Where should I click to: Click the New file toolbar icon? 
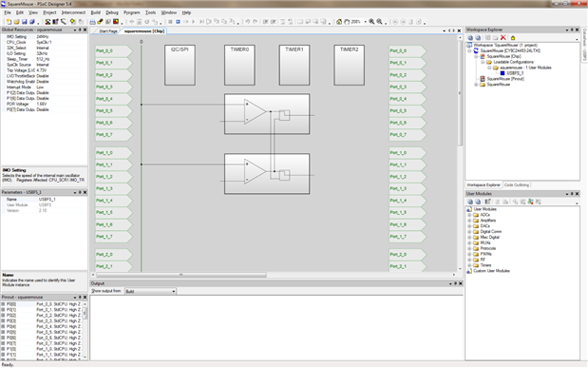point(9,22)
